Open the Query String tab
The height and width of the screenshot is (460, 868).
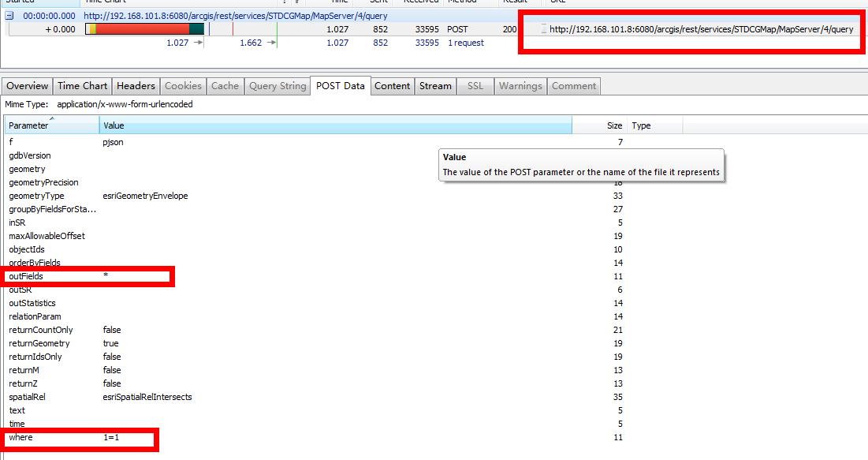pos(277,86)
